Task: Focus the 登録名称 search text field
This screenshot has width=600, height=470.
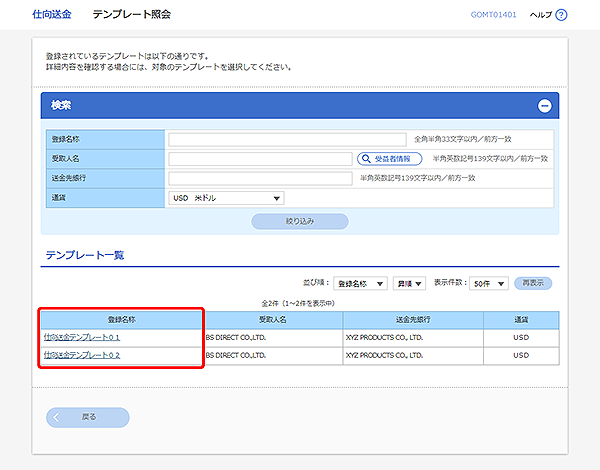Action: 288,139
